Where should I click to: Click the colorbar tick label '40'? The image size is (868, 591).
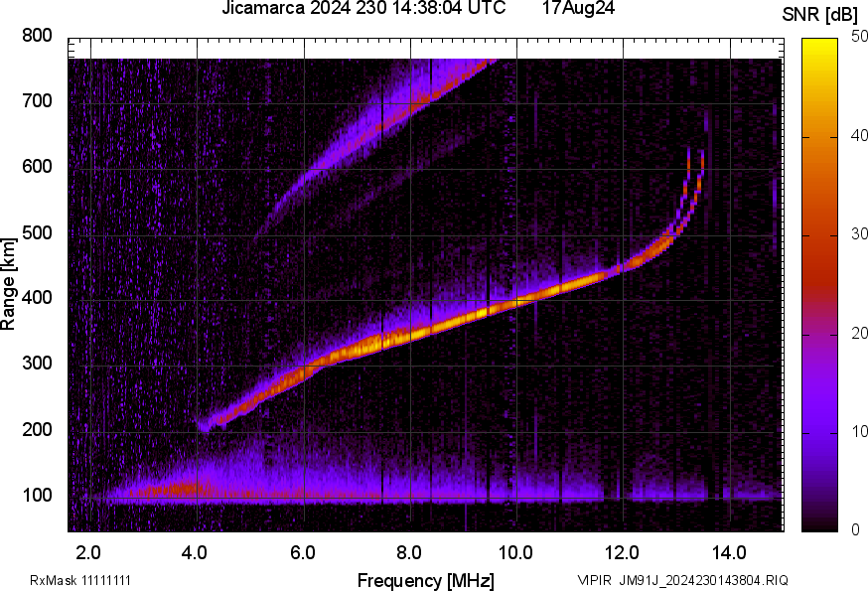pyautogui.click(x=859, y=135)
